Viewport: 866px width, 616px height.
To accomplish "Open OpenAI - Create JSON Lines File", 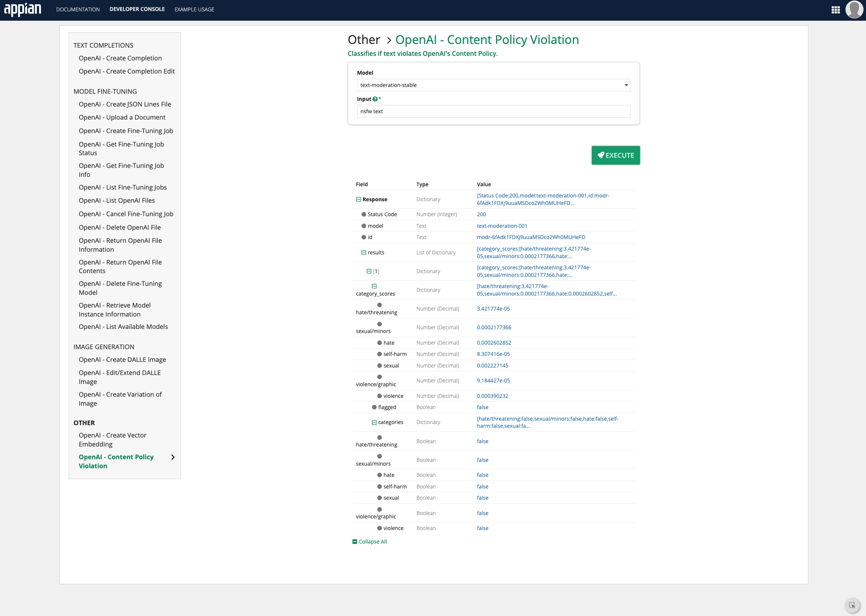I will pos(125,104).
